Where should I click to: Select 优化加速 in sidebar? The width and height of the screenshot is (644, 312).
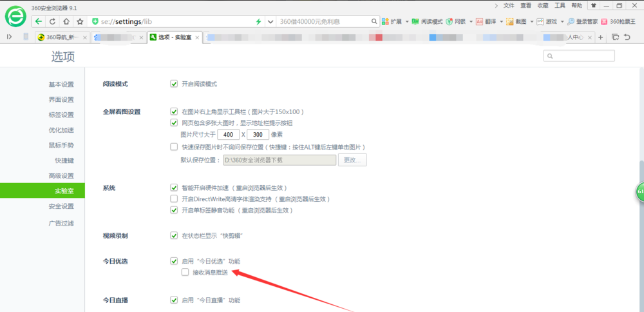tap(61, 130)
